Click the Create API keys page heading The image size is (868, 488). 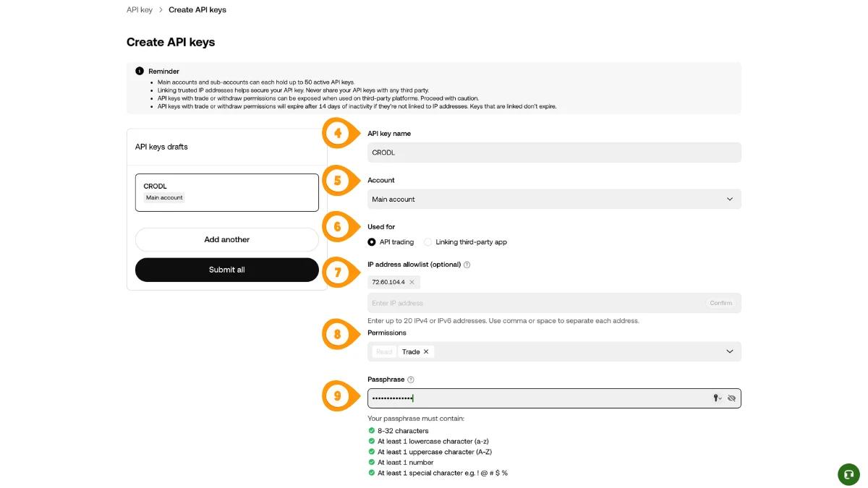click(171, 42)
